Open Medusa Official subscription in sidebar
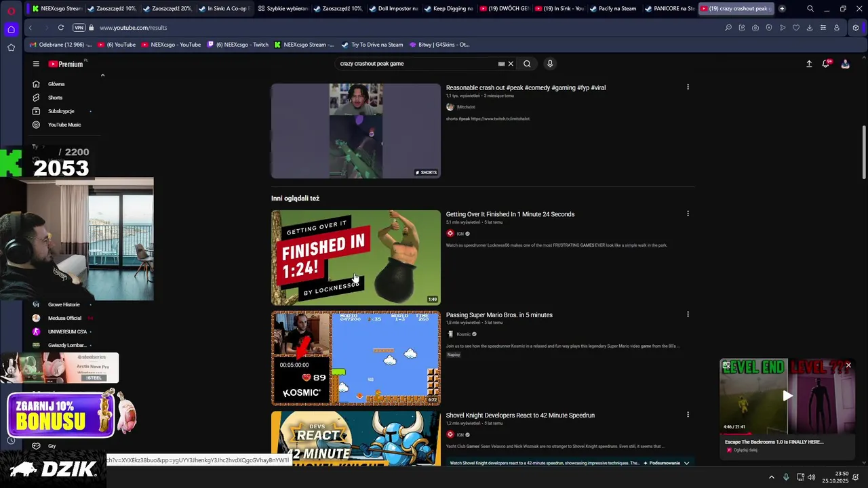The image size is (868, 488). (64, 318)
